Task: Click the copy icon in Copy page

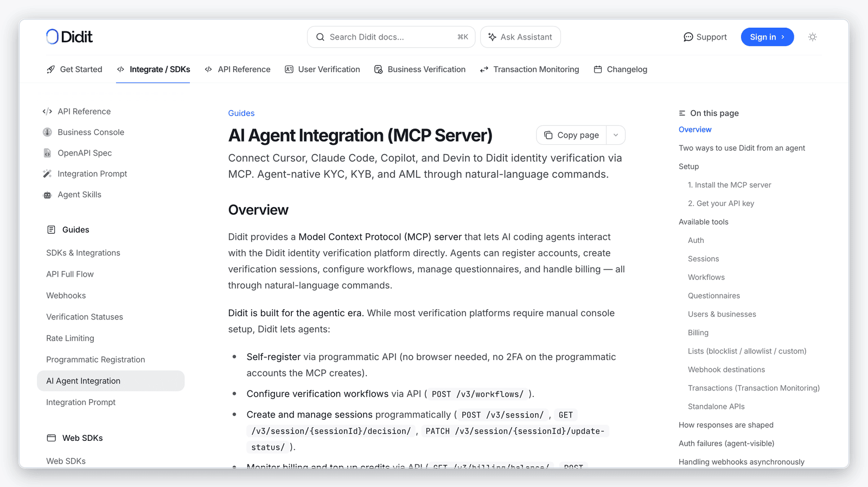Action: point(548,135)
